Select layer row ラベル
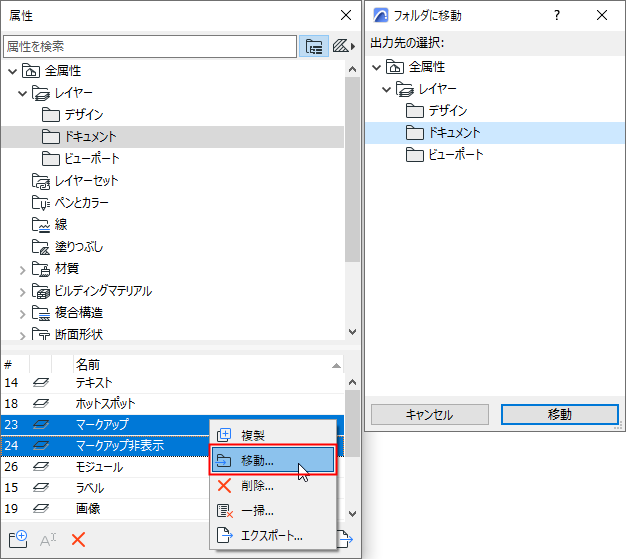Image resolution: width=626 pixels, height=559 pixels. pyautogui.click(x=106, y=488)
